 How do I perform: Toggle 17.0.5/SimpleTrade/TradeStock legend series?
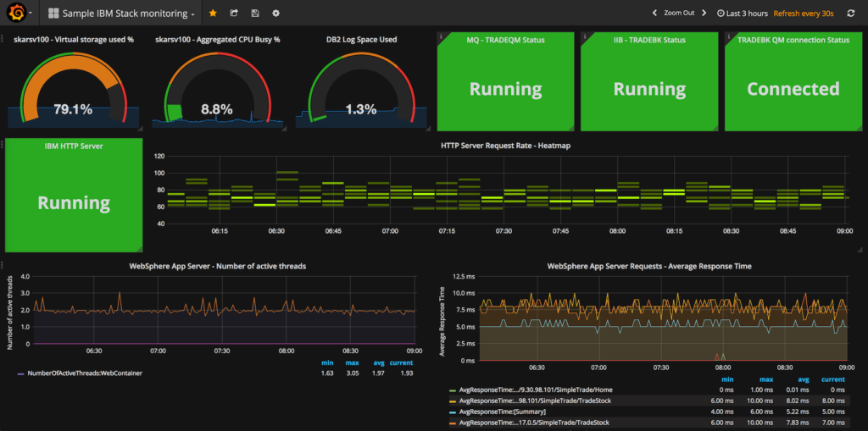click(x=536, y=423)
